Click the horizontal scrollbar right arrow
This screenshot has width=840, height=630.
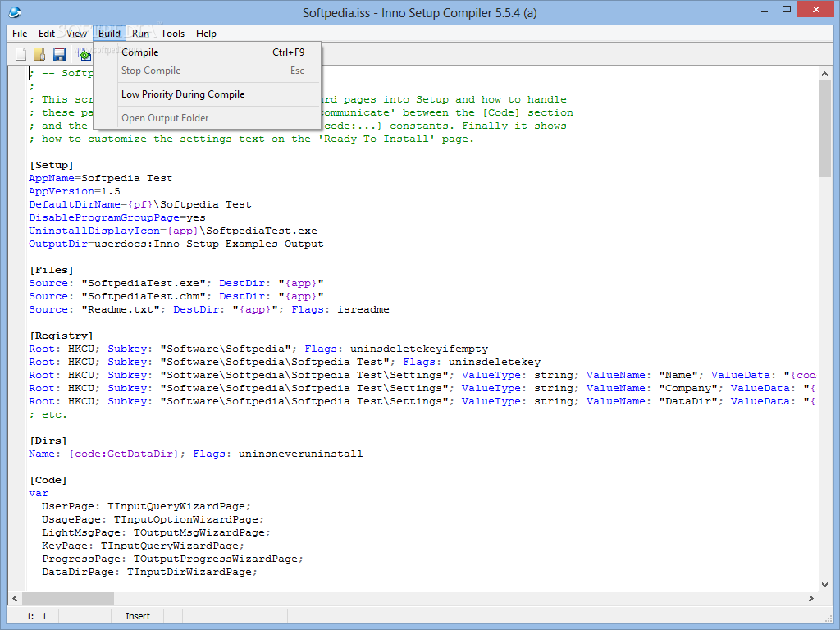811,598
